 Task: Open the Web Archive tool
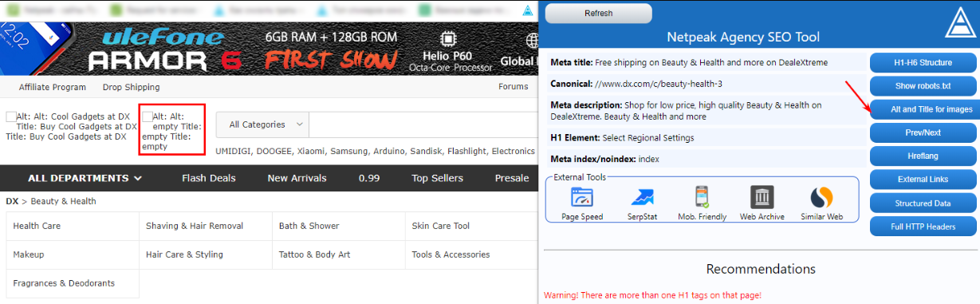click(x=762, y=203)
